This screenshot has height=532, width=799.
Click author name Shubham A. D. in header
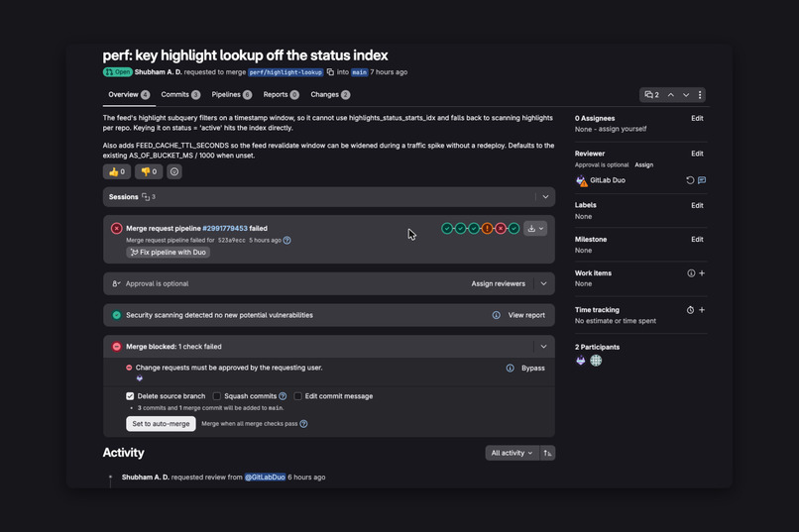point(158,72)
